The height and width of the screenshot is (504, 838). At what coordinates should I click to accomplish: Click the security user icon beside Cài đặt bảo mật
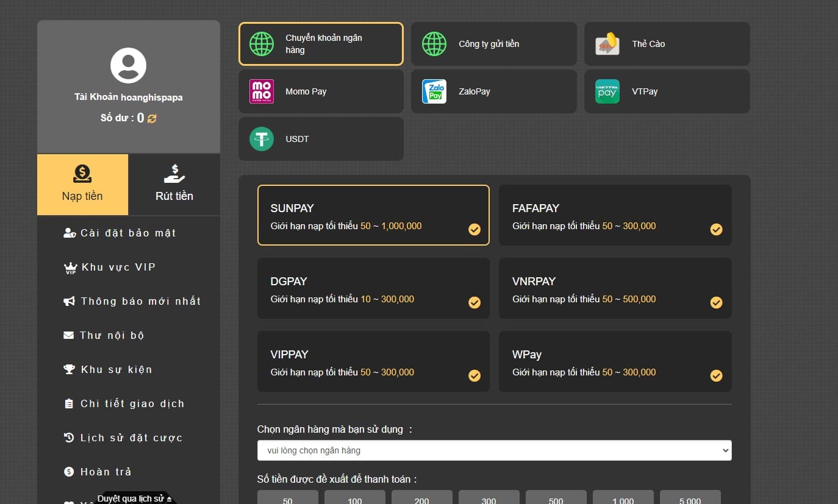click(x=70, y=233)
